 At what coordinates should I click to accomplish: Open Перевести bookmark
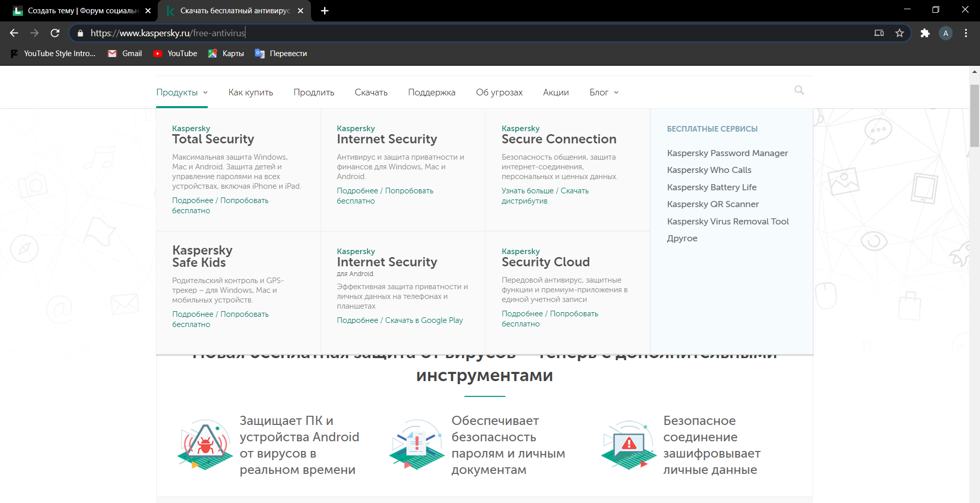[281, 54]
